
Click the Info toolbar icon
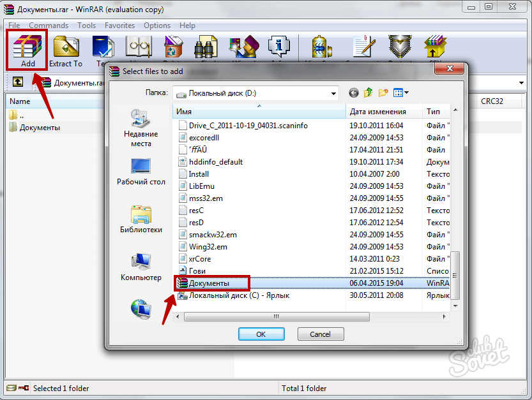[278, 48]
